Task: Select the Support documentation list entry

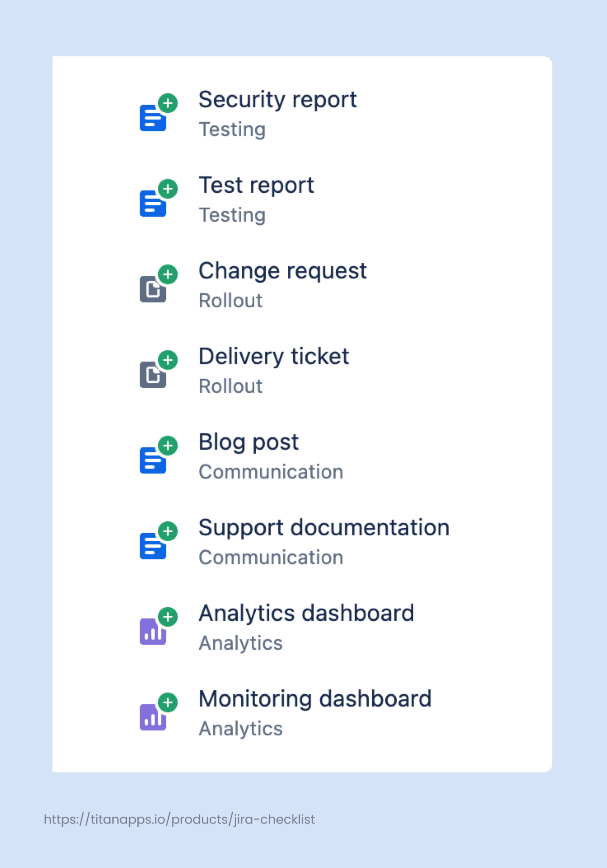Action: [x=324, y=527]
